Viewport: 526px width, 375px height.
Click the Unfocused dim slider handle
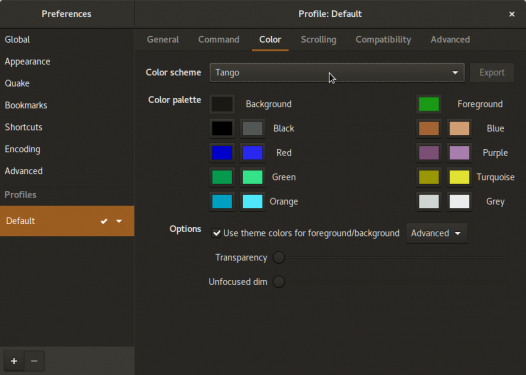pos(278,282)
